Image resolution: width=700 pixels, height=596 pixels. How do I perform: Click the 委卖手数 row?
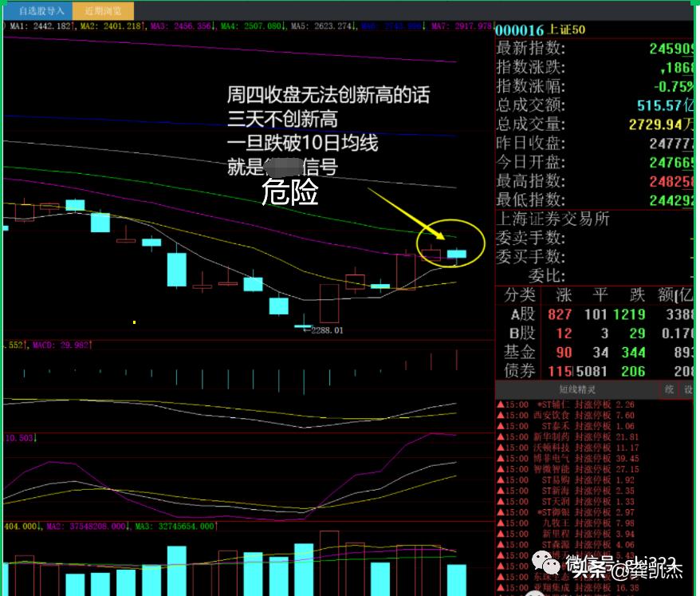tap(595, 238)
